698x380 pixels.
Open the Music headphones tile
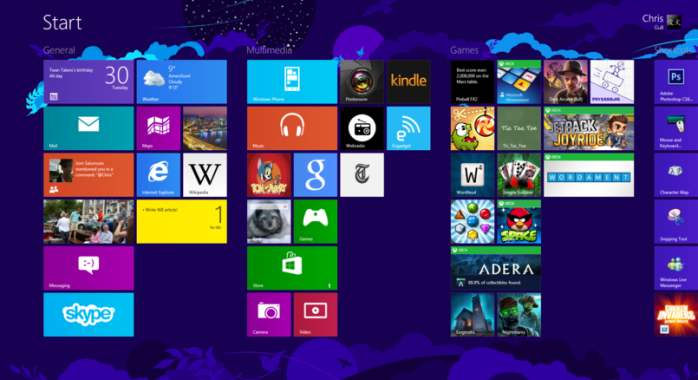click(x=292, y=129)
